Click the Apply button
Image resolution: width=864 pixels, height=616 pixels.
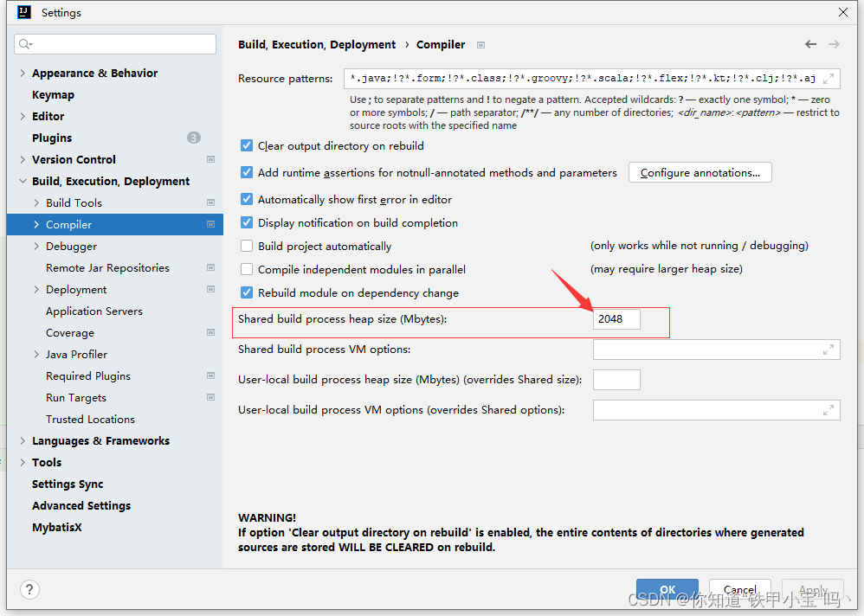(x=813, y=589)
